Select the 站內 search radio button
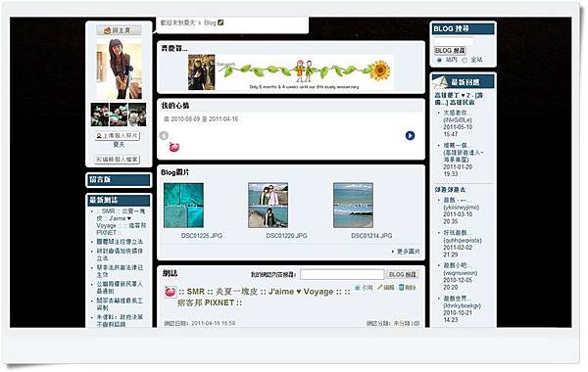The height and width of the screenshot is (372, 588). click(x=439, y=60)
